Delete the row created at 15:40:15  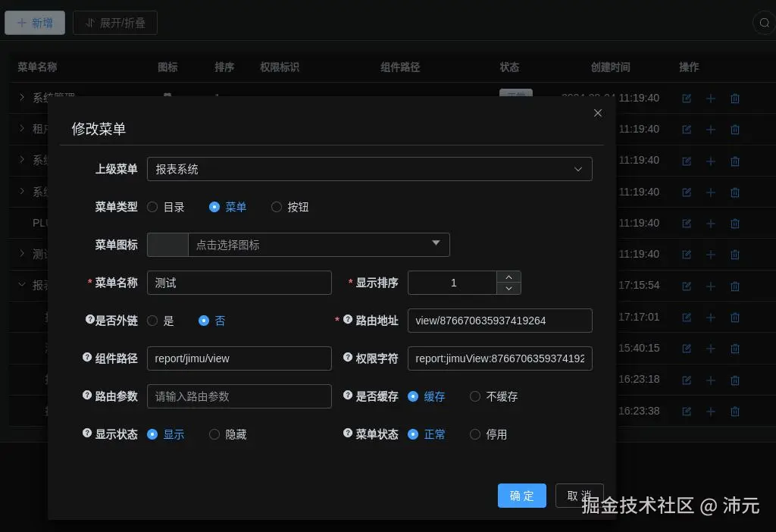click(735, 349)
